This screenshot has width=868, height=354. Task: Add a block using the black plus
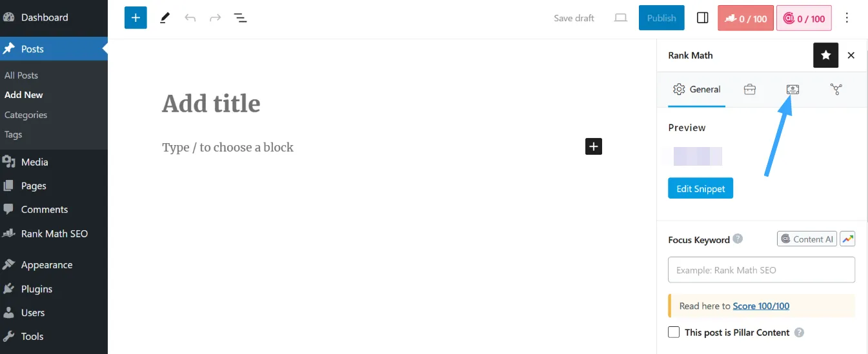[x=594, y=146]
